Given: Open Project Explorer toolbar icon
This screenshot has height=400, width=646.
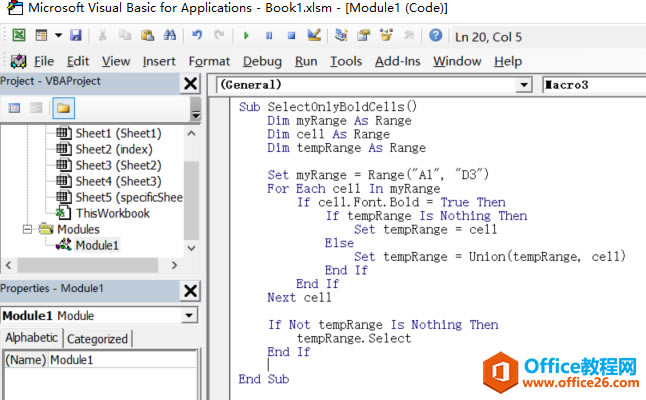Looking at the screenshot, I should click(x=341, y=35).
